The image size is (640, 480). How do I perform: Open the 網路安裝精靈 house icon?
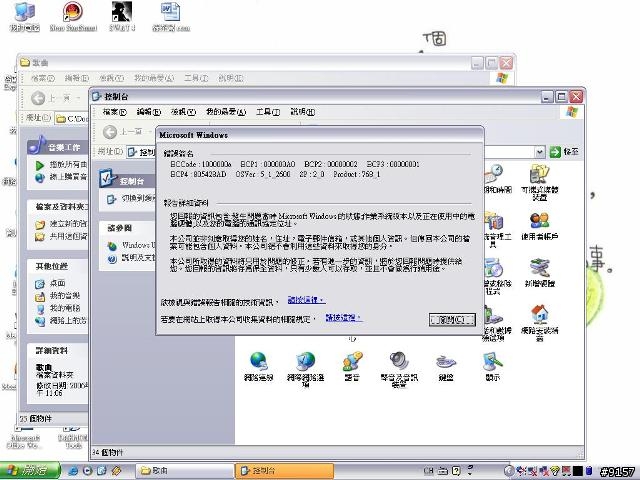click(540, 322)
